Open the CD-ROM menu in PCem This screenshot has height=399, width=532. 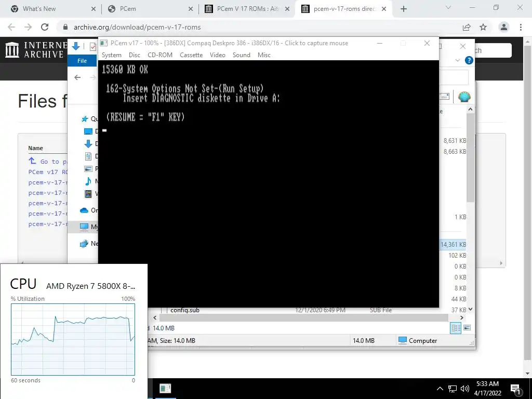[x=160, y=55]
